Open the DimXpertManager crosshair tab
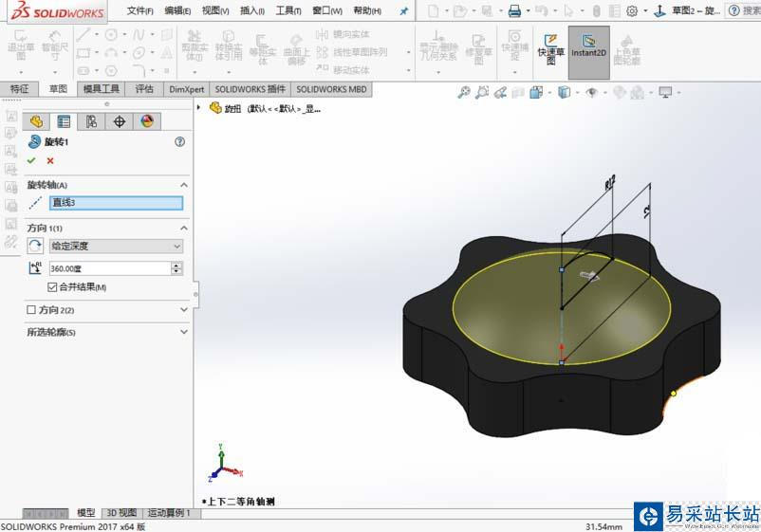This screenshot has width=761, height=532. coord(119,121)
